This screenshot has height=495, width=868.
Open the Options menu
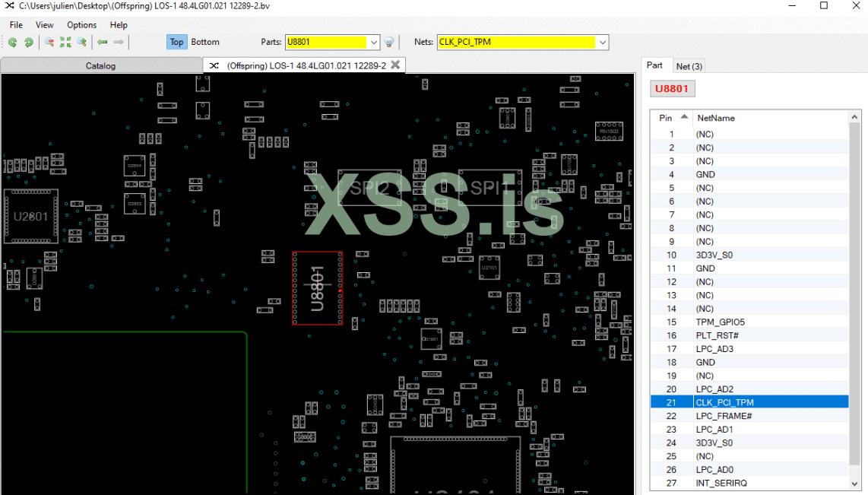(81, 25)
